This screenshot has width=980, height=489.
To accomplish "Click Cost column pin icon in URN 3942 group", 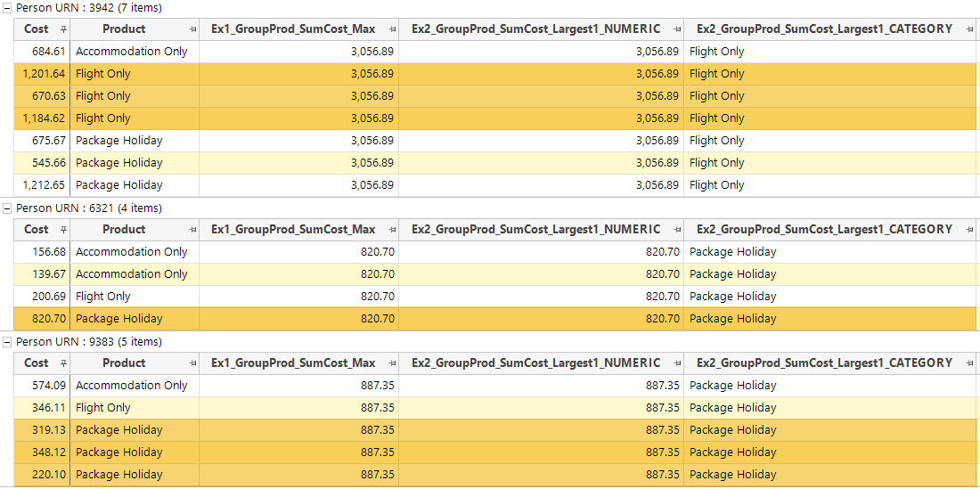I will (63, 29).
